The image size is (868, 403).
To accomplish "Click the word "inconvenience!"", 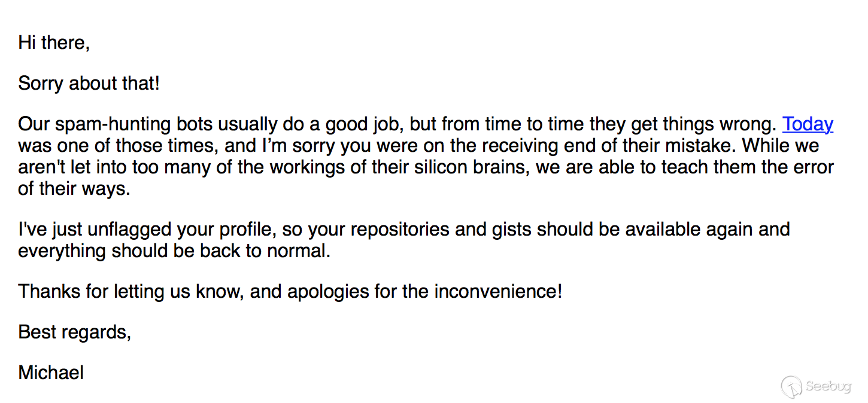I will (x=498, y=291).
